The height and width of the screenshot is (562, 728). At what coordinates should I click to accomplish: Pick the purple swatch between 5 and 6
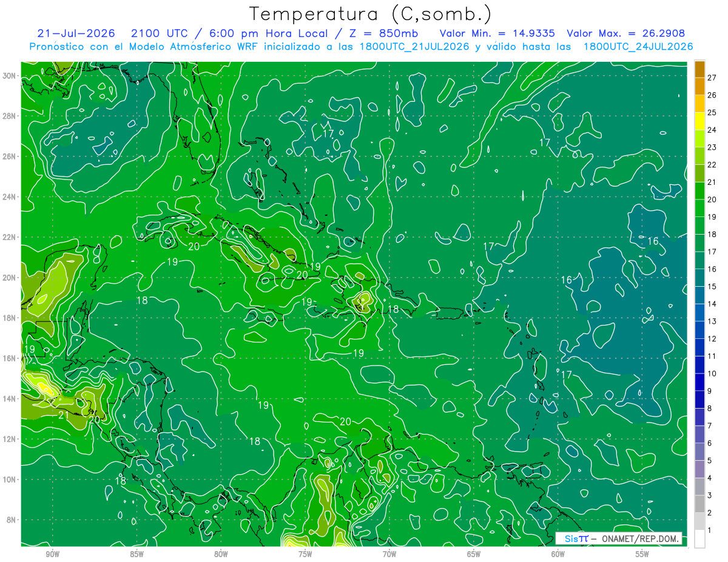[700, 452]
